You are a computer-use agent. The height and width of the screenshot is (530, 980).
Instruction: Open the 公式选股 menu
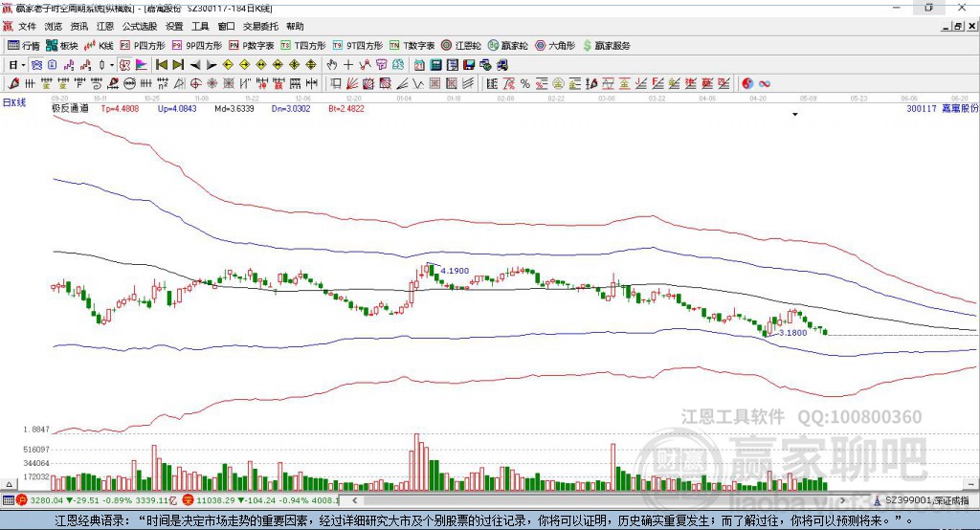140,26
